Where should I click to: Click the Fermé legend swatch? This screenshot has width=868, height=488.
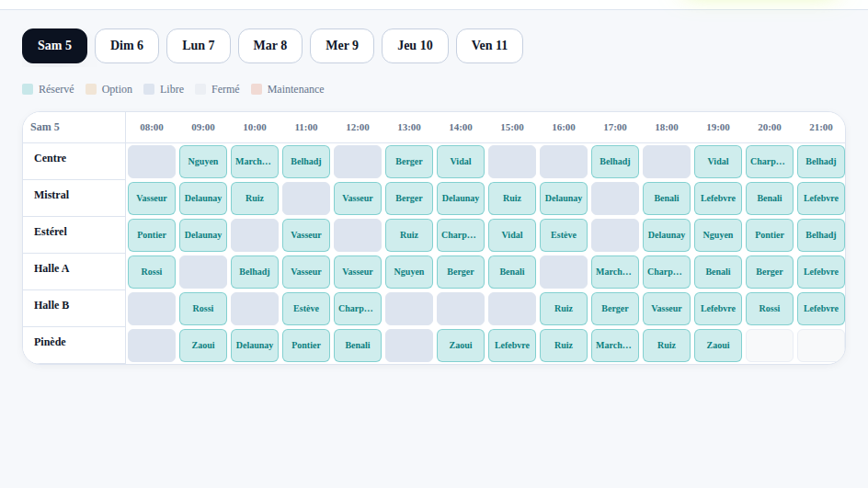[200, 89]
